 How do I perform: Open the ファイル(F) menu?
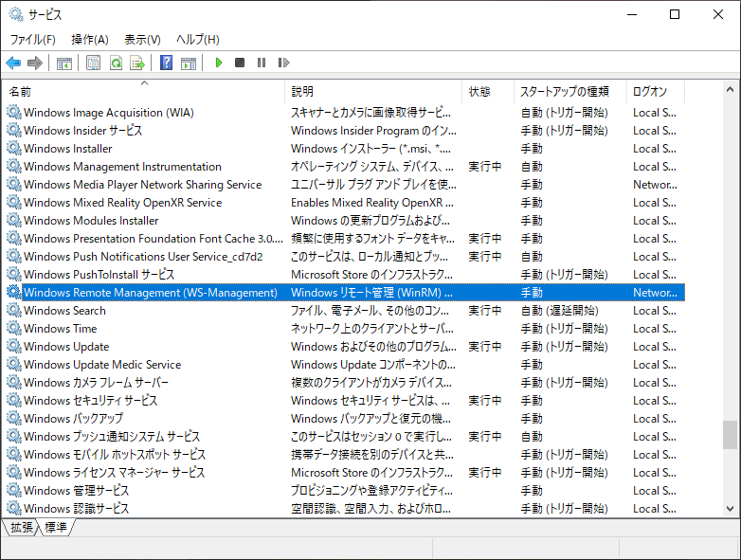32,39
